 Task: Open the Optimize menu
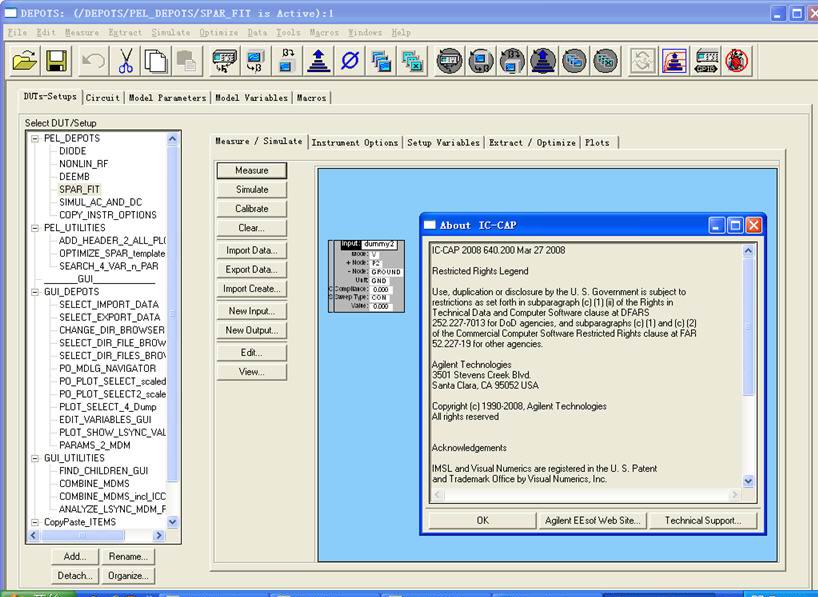(x=219, y=32)
